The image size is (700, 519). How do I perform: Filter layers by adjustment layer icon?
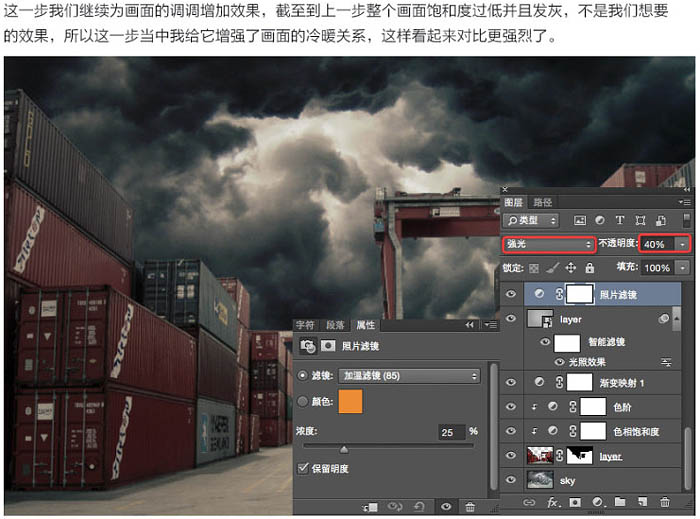[x=600, y=220]
